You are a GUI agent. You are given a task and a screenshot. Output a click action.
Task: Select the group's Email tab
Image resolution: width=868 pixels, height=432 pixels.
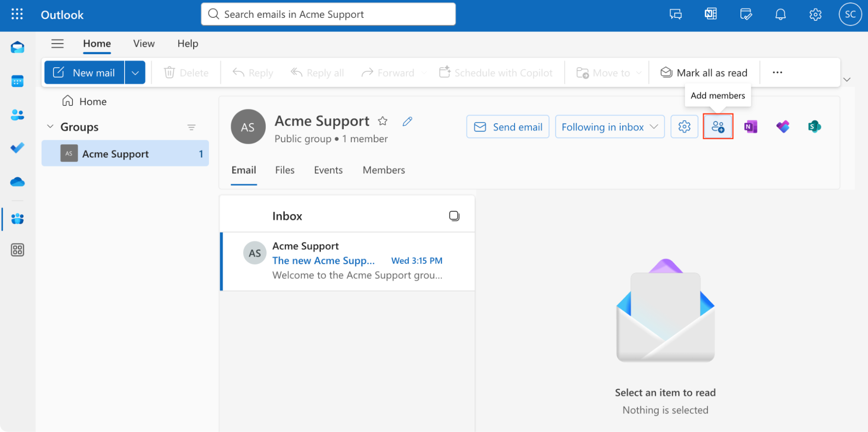pos(244,170)
